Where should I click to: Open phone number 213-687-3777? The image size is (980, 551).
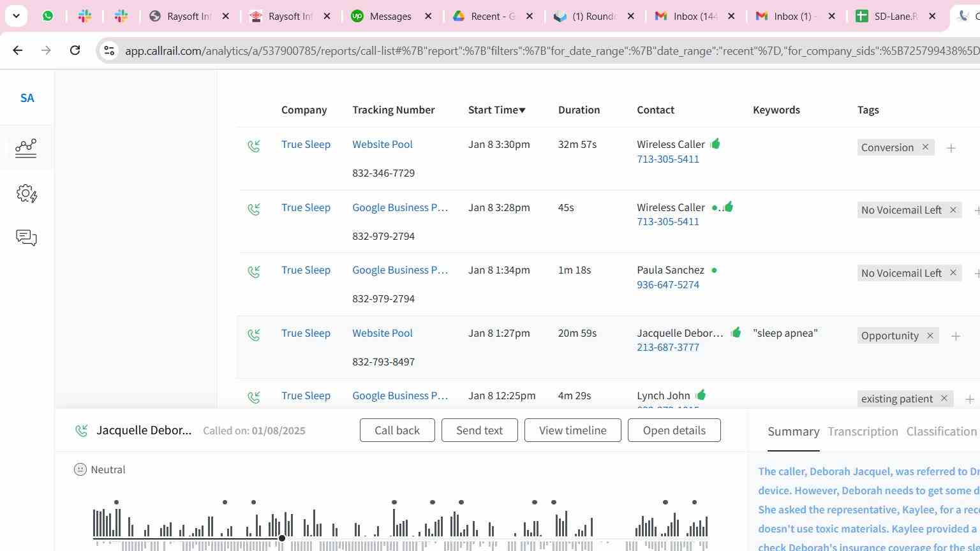(668, 347)
